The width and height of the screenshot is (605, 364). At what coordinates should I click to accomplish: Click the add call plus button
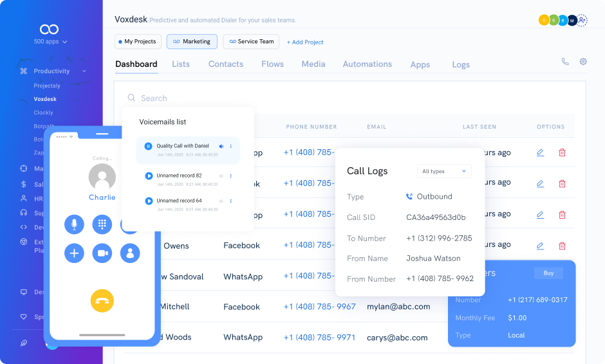[74, 253]
